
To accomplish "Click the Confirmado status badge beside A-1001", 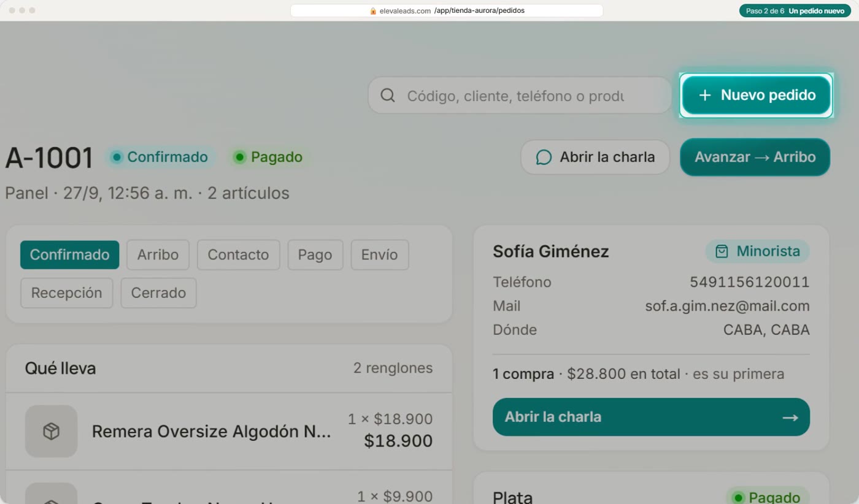I will (160, 157).
